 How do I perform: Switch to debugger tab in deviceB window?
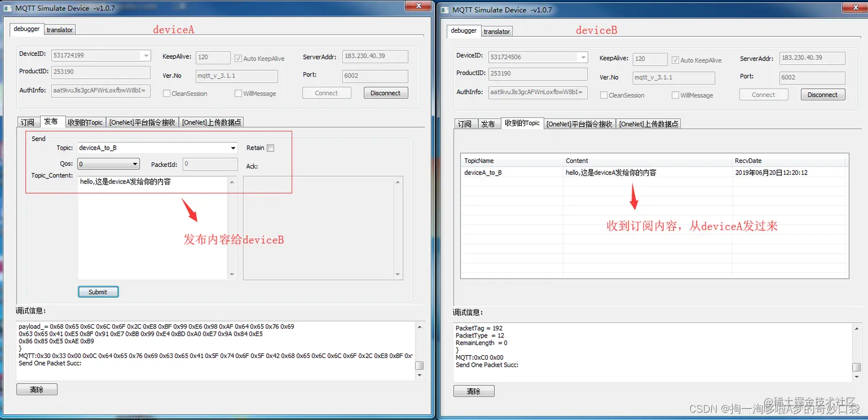pos(463,30)
